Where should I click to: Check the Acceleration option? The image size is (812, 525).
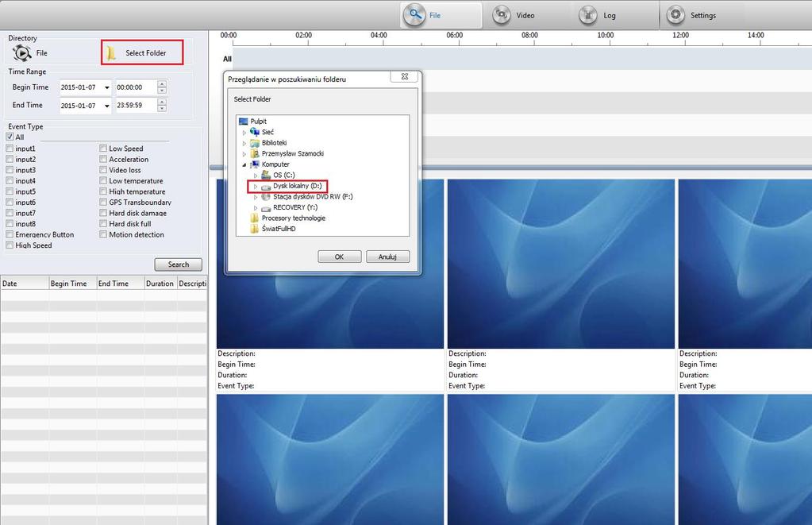tap(103, 159)
